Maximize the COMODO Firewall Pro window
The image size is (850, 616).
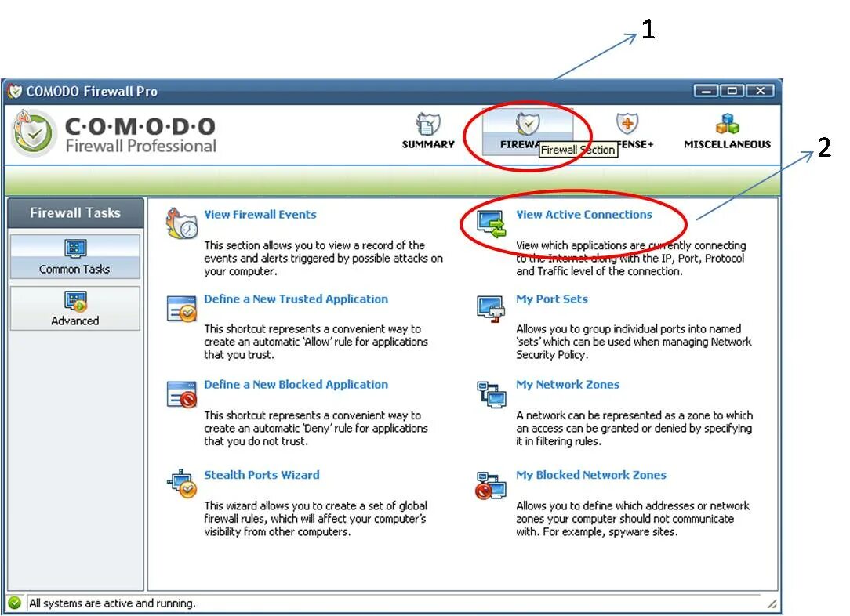[732, 90]
